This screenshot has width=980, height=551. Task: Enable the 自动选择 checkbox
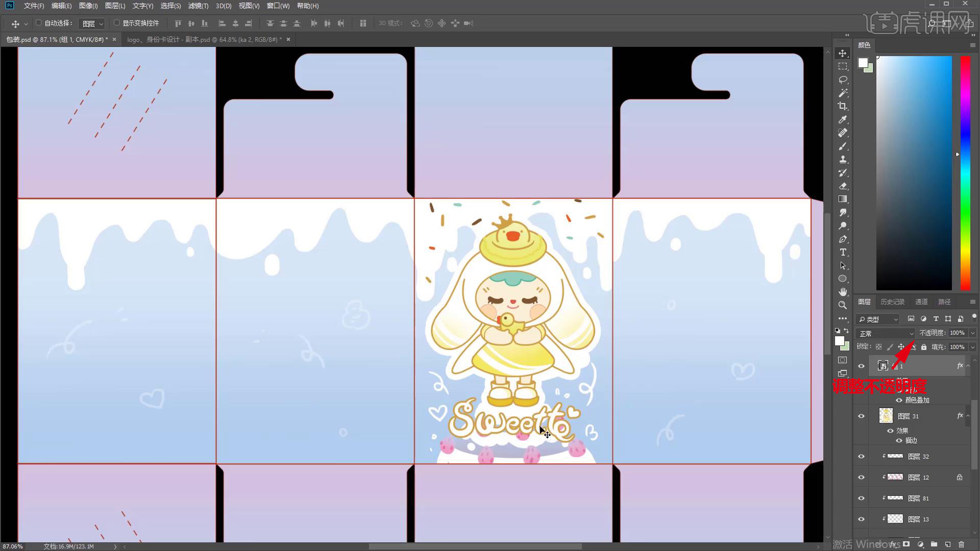pos(39,23)
